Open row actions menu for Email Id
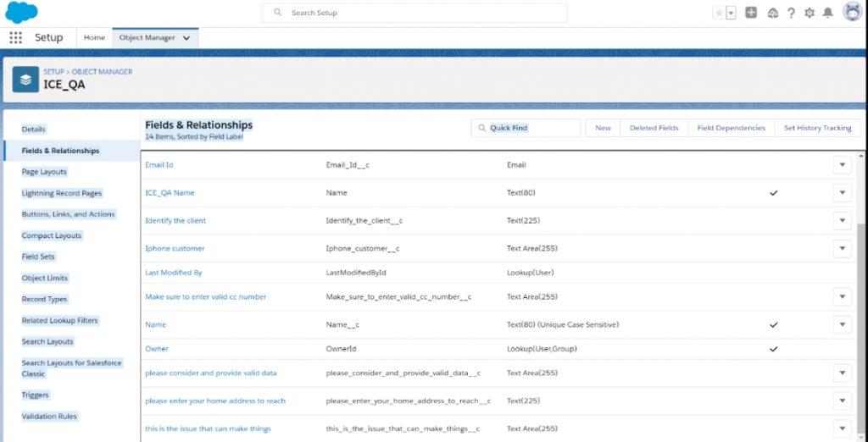 point(842,165)
